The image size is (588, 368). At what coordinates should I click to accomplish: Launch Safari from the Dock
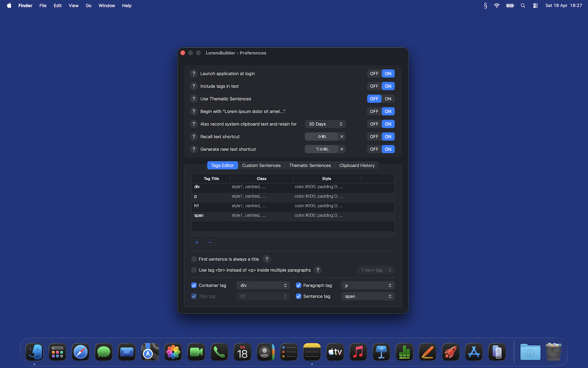click(80, 352)
